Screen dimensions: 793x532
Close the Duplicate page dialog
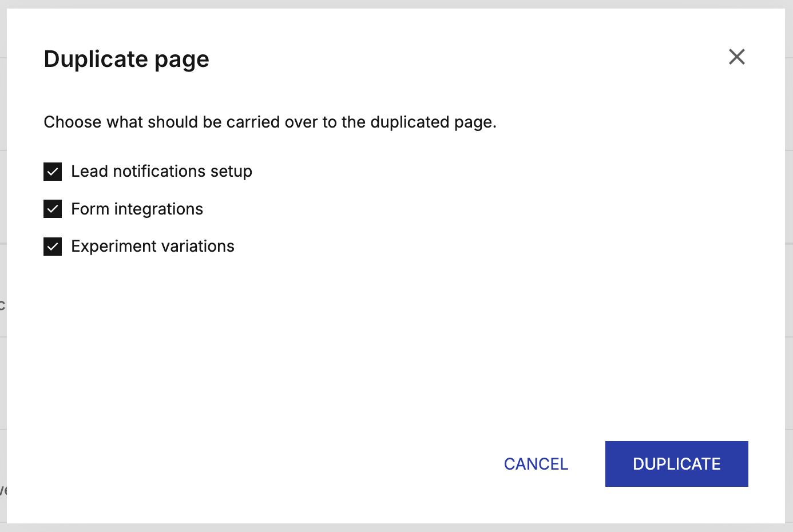(736, 57)
